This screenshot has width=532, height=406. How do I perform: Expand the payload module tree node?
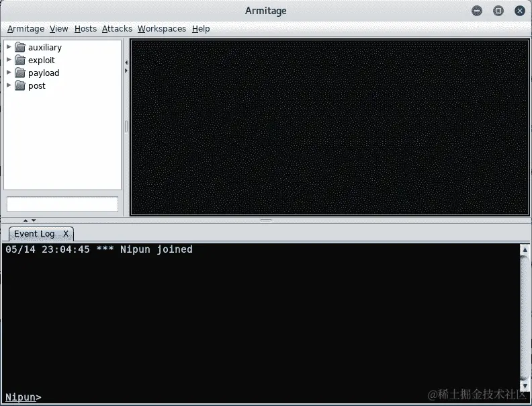pos(9,73)
